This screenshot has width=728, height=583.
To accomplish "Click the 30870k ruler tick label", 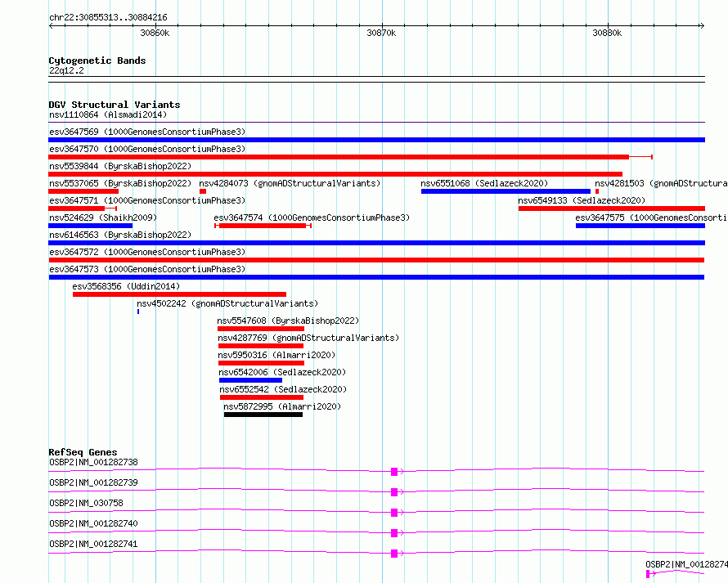I will click(x=381, y=33).
